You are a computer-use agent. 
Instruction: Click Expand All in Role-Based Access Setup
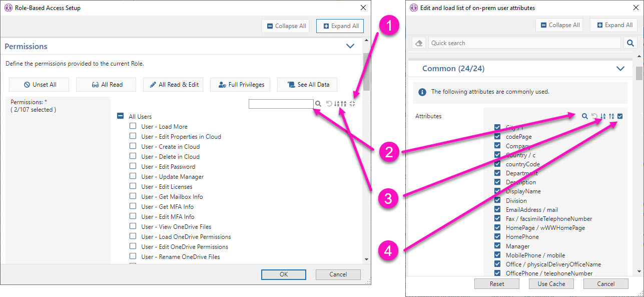340,26
